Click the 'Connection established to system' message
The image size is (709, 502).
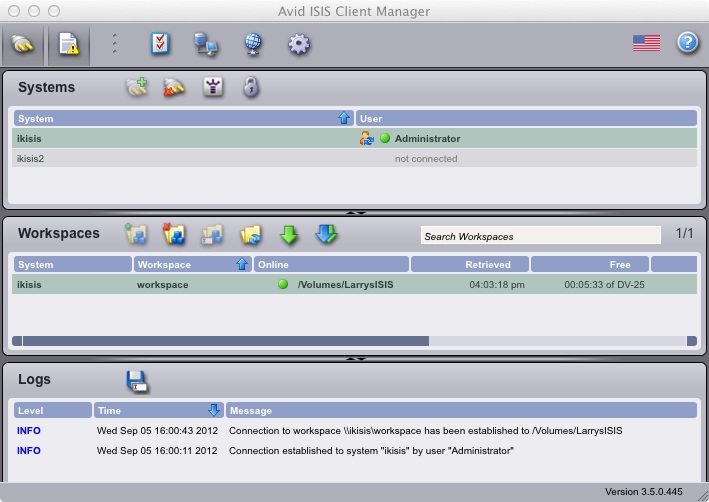(x=371, y=451)
